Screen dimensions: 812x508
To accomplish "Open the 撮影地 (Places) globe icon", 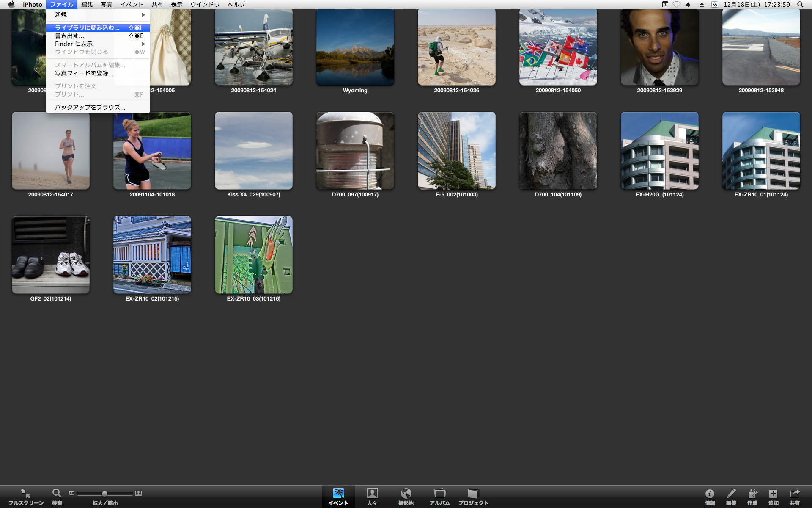I will [x=406, y=494].
